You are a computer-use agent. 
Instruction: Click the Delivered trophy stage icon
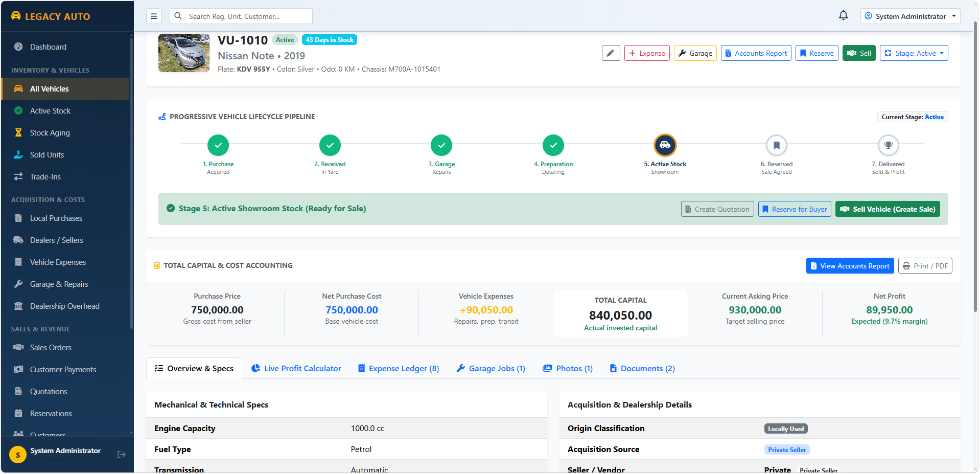click(x=889, y=145)
